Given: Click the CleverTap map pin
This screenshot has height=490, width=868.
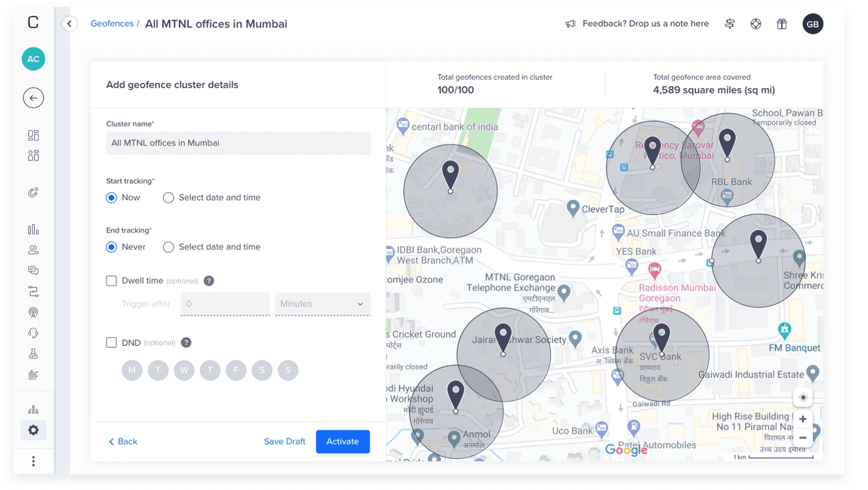Looking at the screenshot, I should [x=573, y=208].
